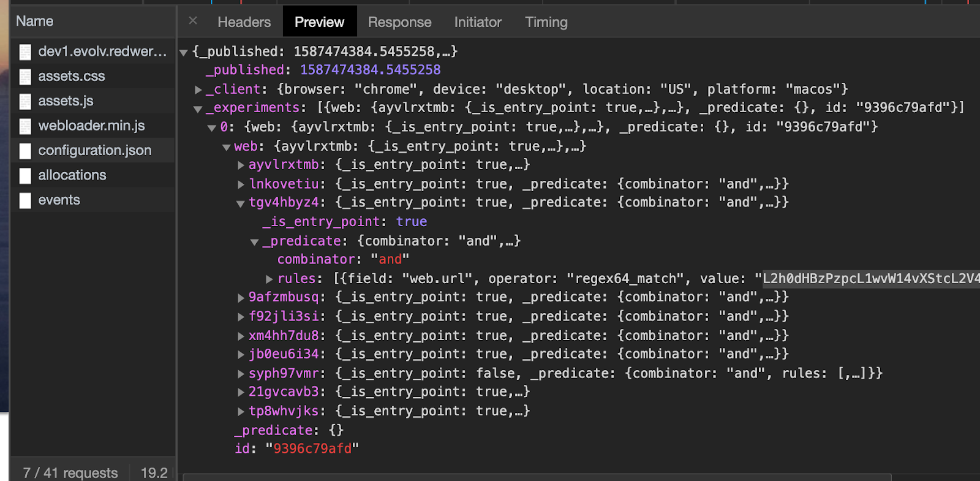
Task: Click the file icon next to assets.js
Action: (x=25, y=101)
